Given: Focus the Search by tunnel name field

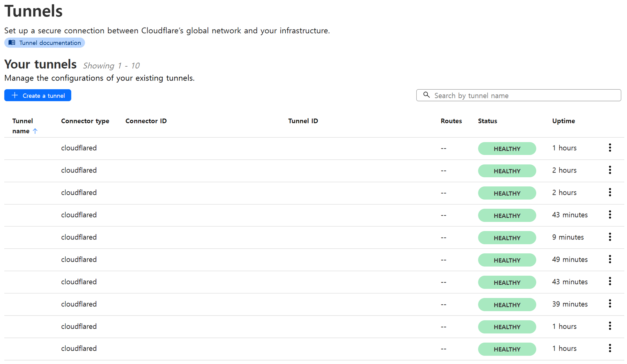Looking at the screenshot, I should pyautogui.click(x=524, y=95).
